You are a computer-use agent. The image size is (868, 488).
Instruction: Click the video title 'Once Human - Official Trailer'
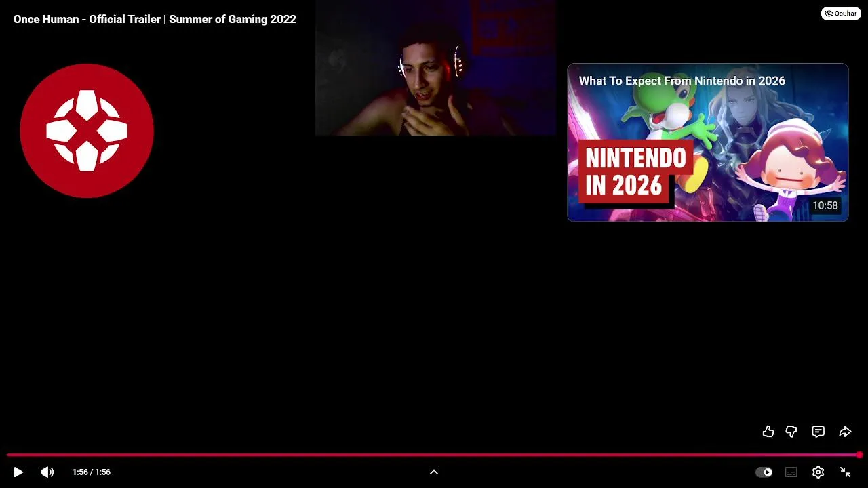155,19
